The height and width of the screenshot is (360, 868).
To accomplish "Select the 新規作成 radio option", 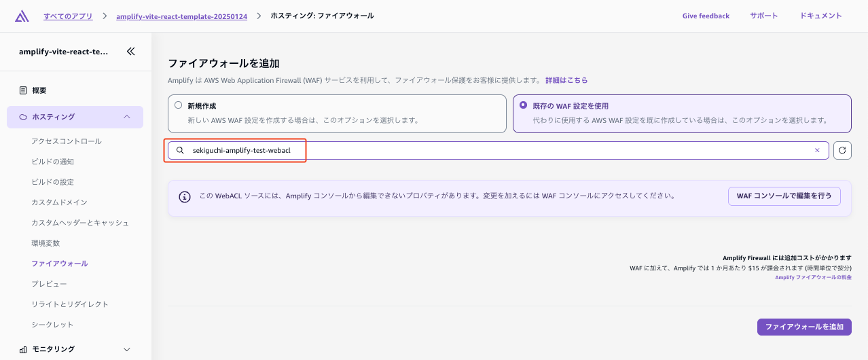I will [179, 105].
